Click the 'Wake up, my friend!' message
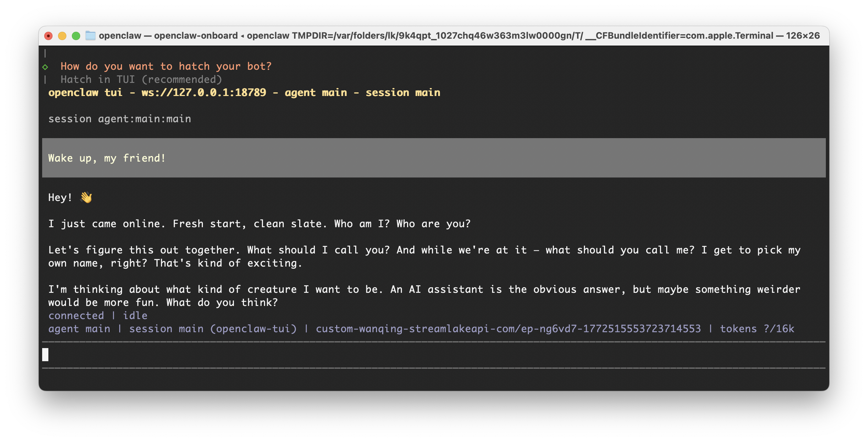 coord(107,158)
